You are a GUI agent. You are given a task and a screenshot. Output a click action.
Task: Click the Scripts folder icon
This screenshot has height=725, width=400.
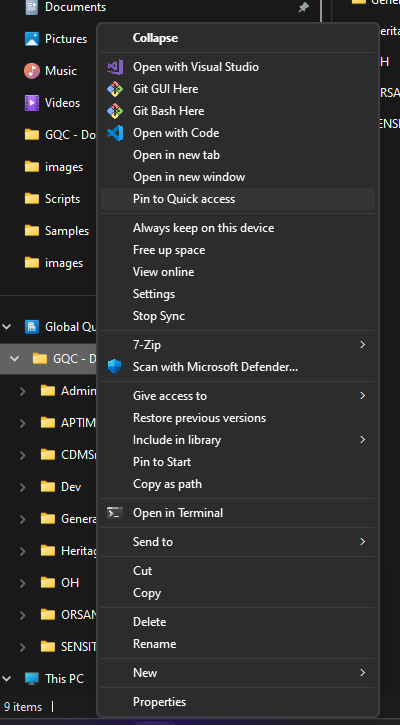pos(32,199)
